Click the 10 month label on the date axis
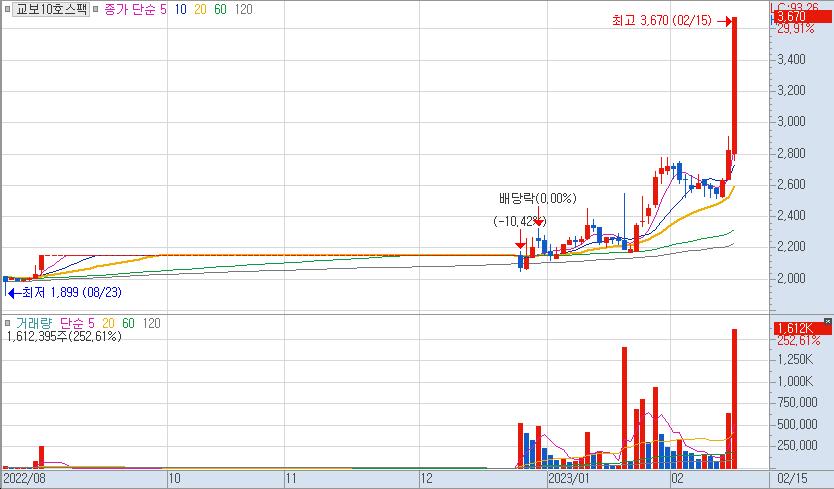The width and height of the screenshot is (834, 489). tap(174, 478)
